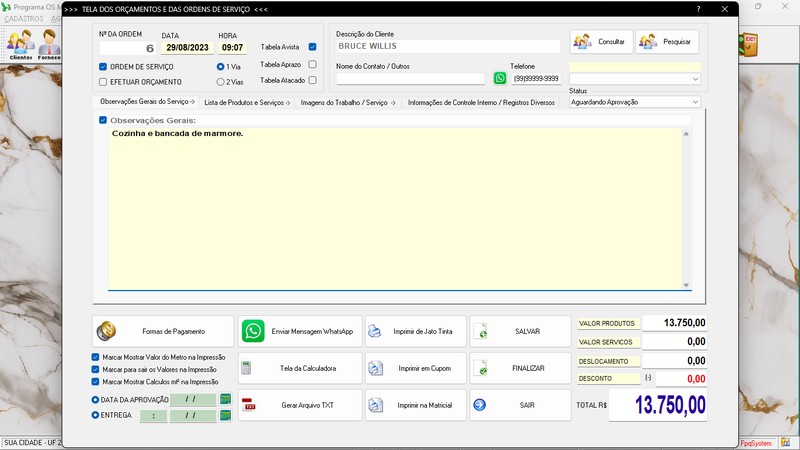Viewport: 800px width, 450px height.
Task: Open the Imagens do Trabalho / Serviço tab
Action: [348, 102]
